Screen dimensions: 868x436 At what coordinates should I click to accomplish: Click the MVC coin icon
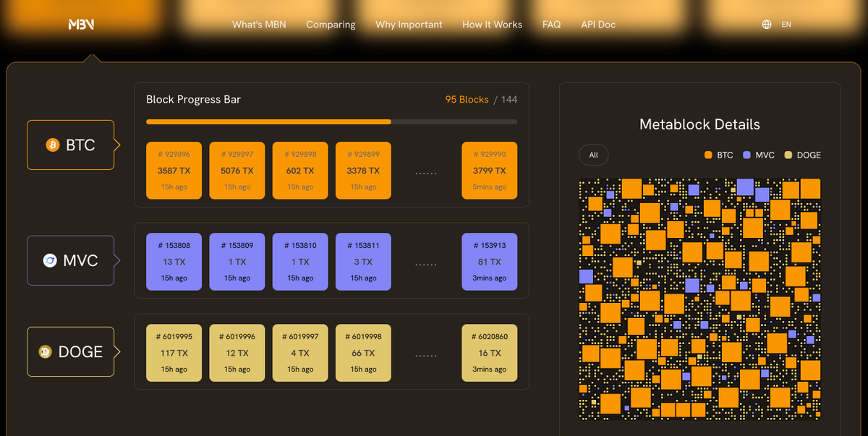click(x=50, y=260)
